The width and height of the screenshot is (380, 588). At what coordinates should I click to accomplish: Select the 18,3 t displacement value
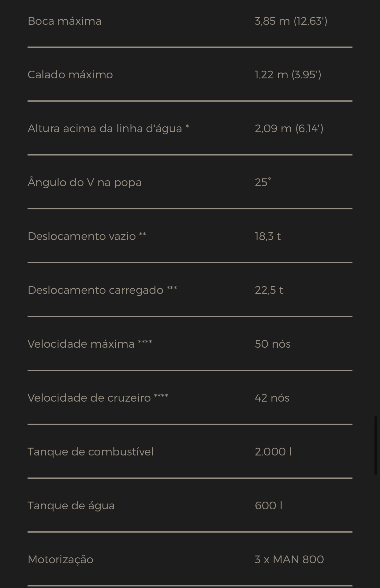[x=268, y=236]
